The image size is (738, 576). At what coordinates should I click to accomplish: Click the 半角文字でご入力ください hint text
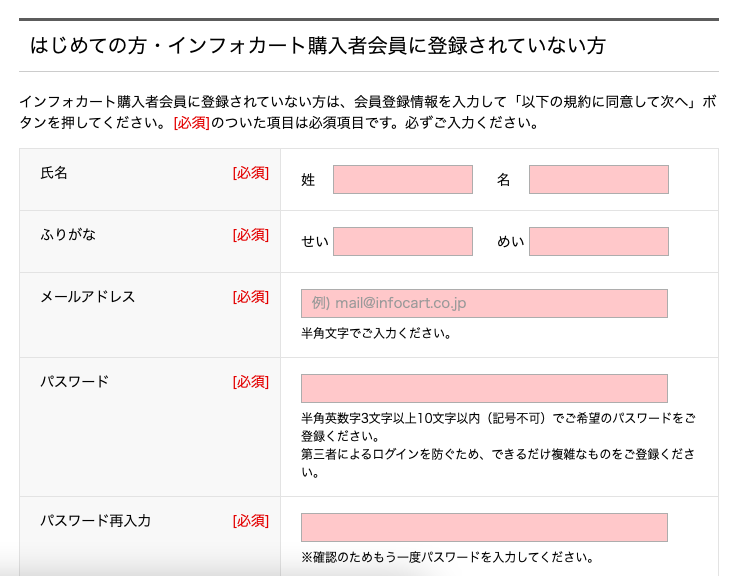pyautogui.click(x=376, y=333)
